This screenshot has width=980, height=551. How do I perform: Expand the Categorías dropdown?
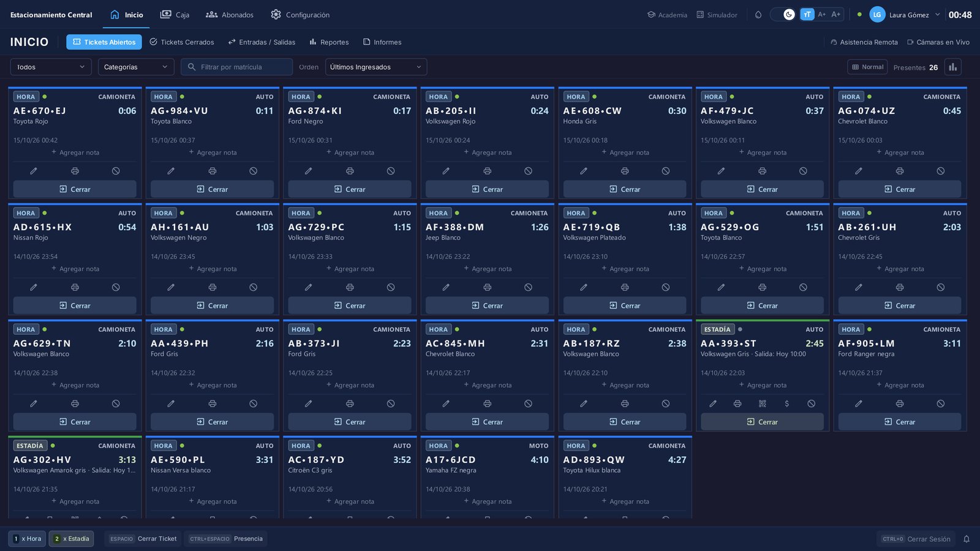tap(136, 67)
